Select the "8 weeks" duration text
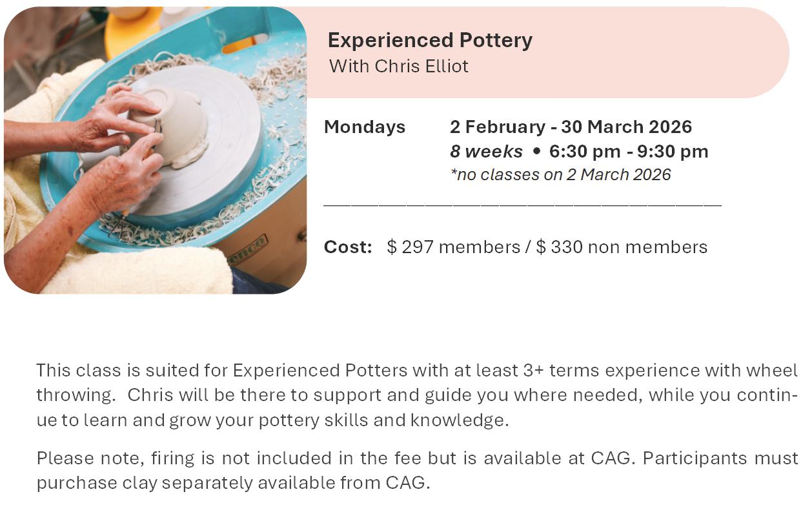This screenshot has height=525, width=812. pyautogui.click(x=486, y=152)
